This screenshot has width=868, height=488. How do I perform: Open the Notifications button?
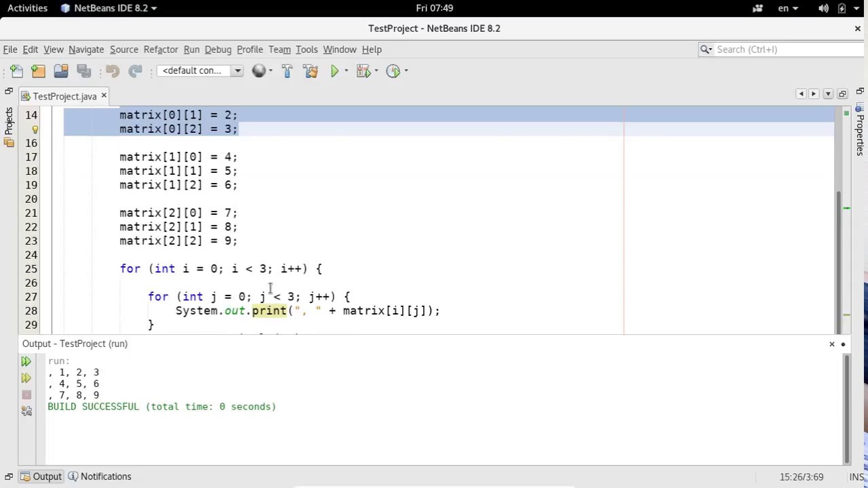[x=99, y=476]
